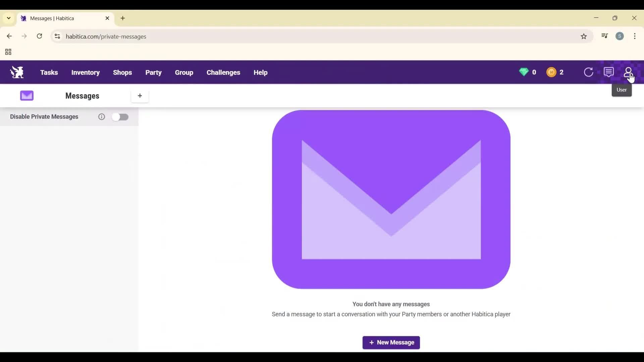This screenshot has width=644, height=362.
Task: Enable the browser media controls toggle
Action: tap(604, 36)
